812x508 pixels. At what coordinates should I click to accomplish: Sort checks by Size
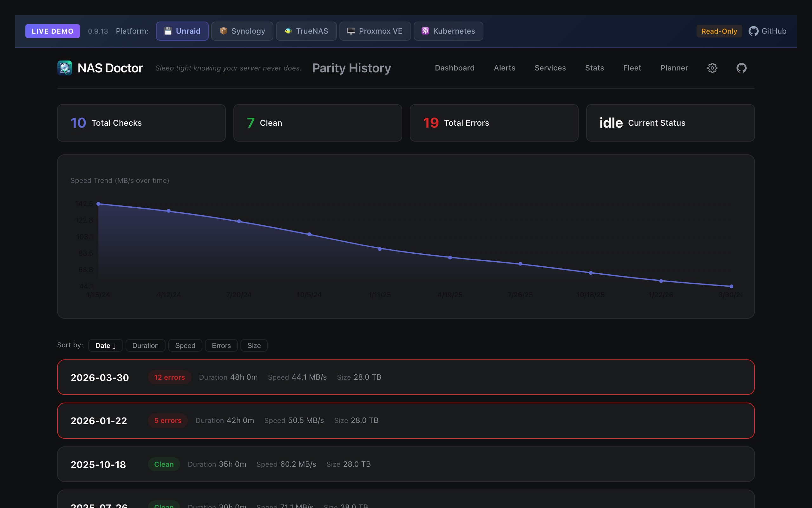[x=254, y=345]
